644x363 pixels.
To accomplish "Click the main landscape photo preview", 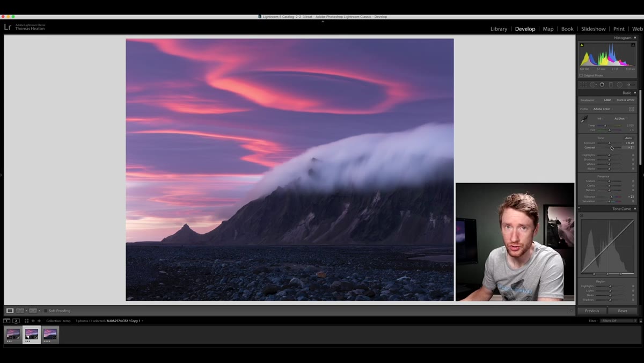I will pos(290,170).
